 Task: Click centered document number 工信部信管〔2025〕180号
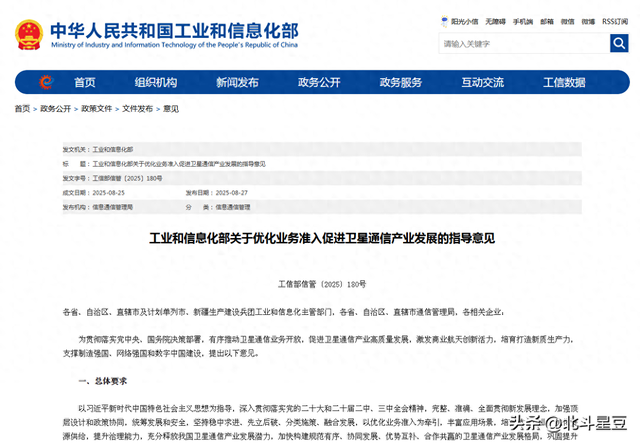[x=322, y=284]
